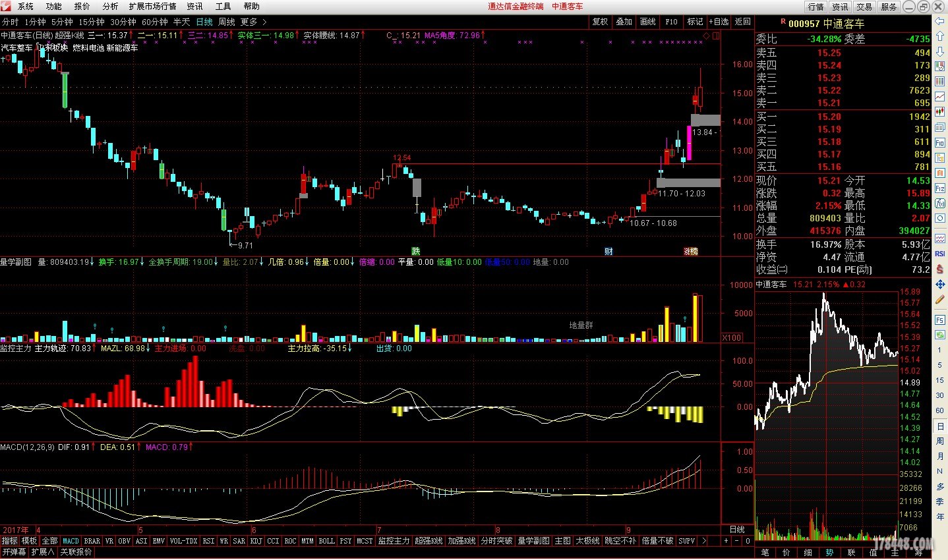
Task: Click the multi-window news icon in sidebar
Action: tap(940, 127)
